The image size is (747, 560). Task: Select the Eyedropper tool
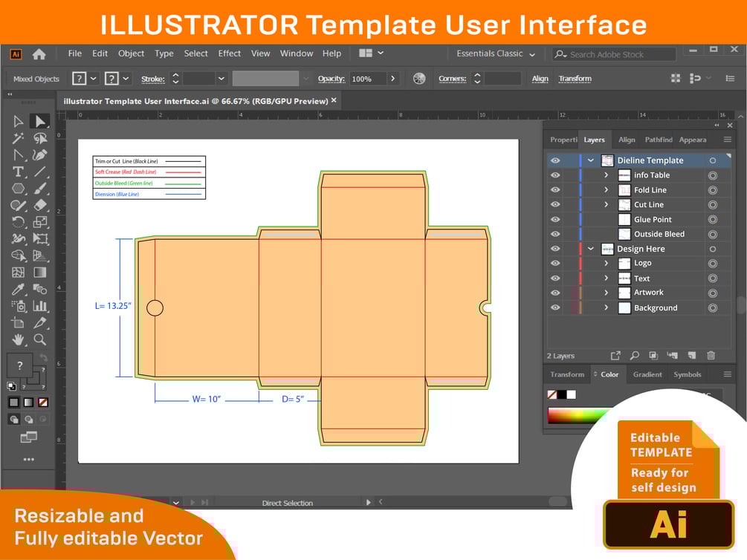pyautogui.click(x=18, y=289)
